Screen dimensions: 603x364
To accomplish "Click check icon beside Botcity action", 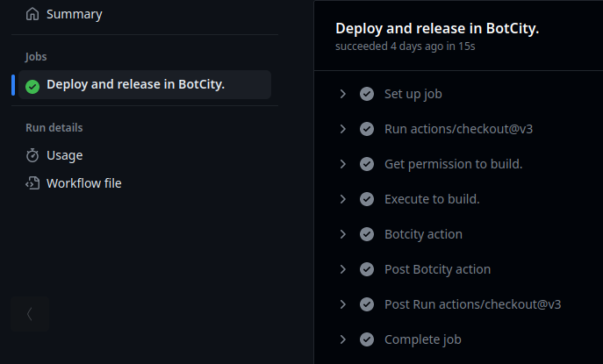I will 367,234.
